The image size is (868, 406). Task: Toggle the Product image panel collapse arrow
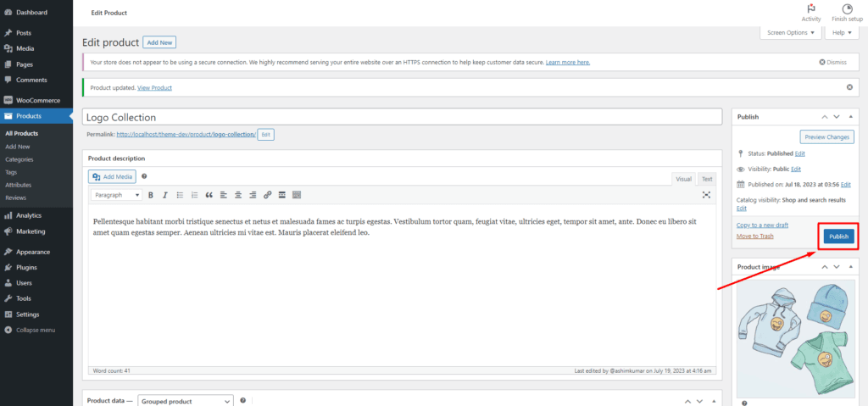coord(851,267)
